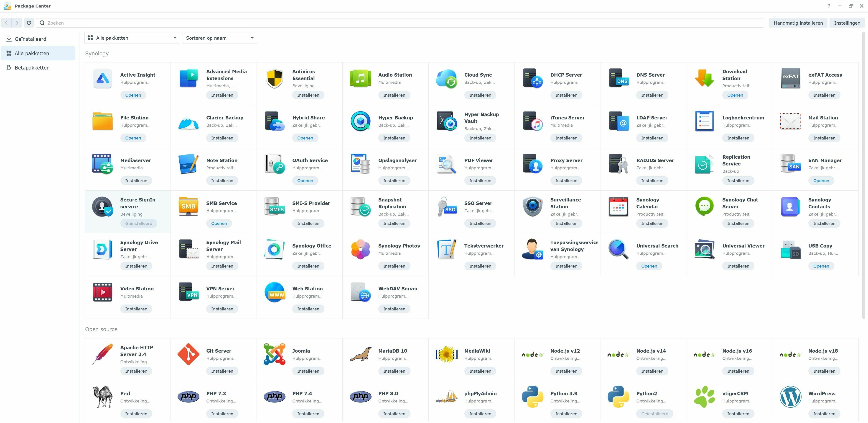
Task: Click the Surveillance Station camera icon
Action: pyautogui.click(x=533, y=206)
